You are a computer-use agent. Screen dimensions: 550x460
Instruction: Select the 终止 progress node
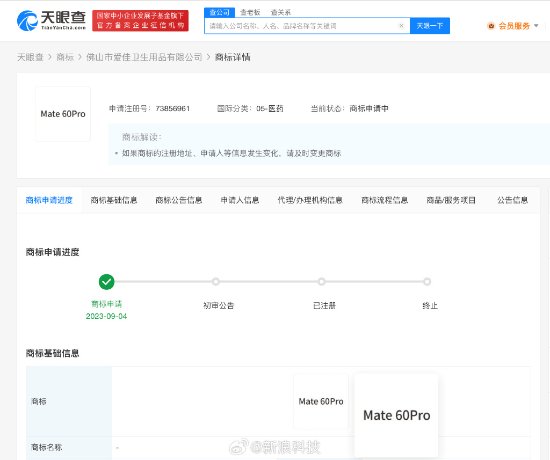tap(427, 281)
